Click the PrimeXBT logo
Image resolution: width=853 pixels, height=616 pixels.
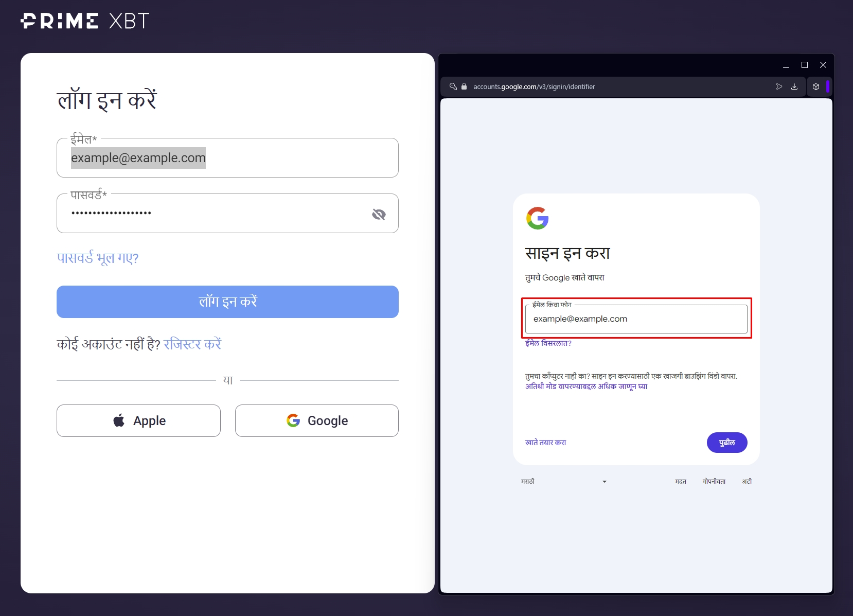pos(85,21)
